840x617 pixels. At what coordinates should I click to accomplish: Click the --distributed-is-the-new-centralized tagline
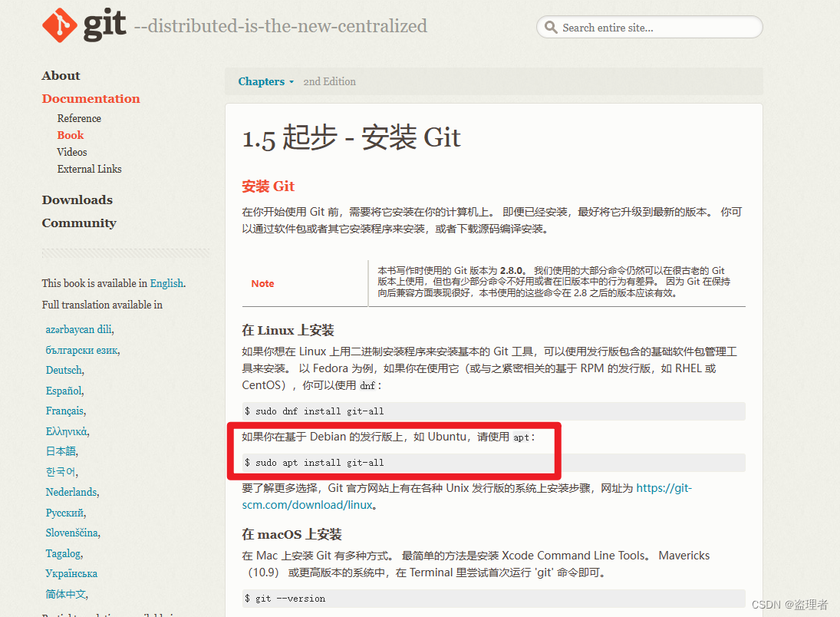tap(280, 26)
